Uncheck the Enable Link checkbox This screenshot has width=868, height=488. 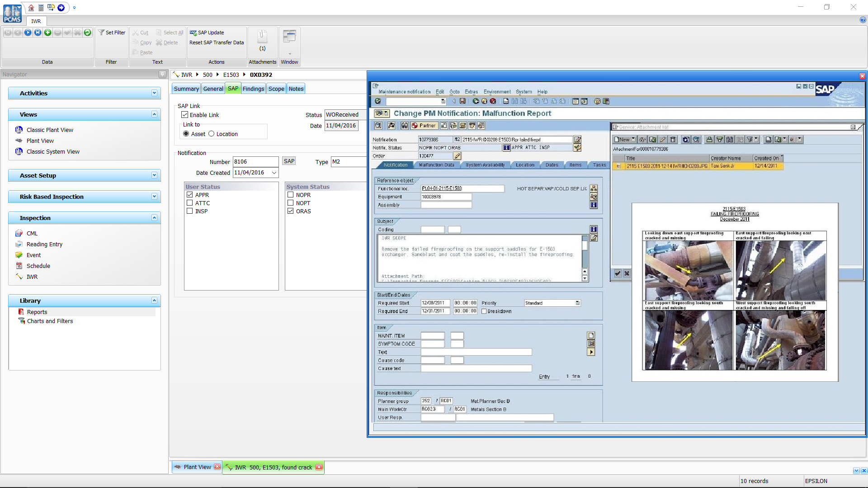[x=185, y=114]
